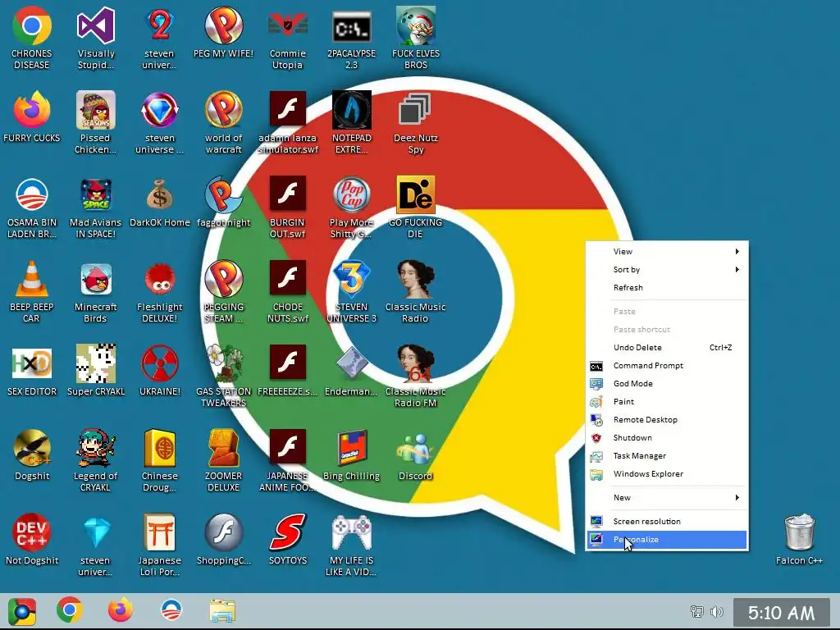This screenshot has height=630, width=840.
Task: Select the SEX EDITOR HxD icon
Action: [x=32, y=363]
